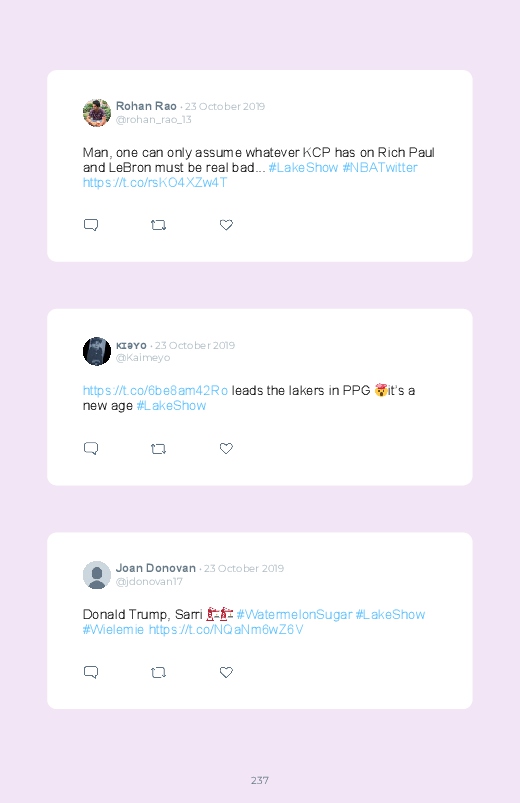Open the Joan Donovan username
This screenshot has width=520, height=803.
pyautogui.click(x=156, y=568)
